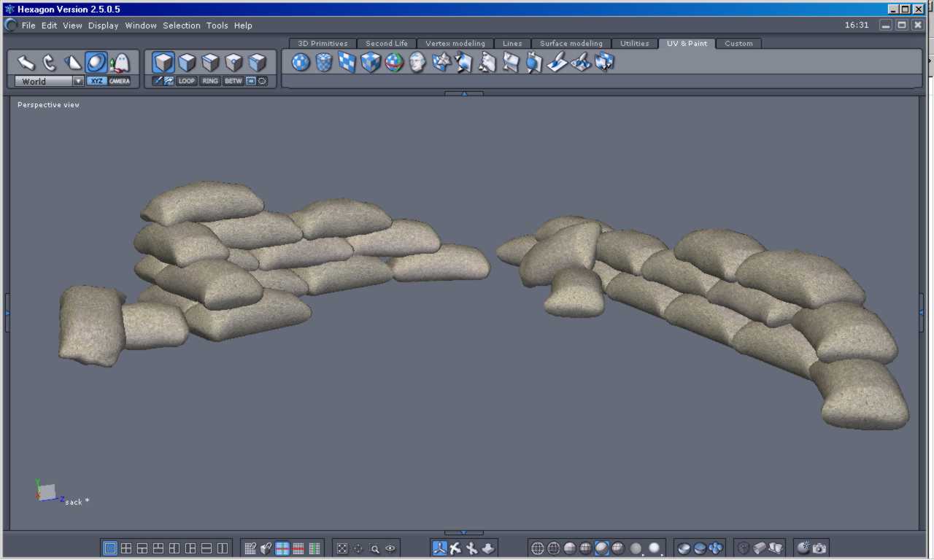Apply sphere UV mapping (checkered sphere icon)

[301, 62]
